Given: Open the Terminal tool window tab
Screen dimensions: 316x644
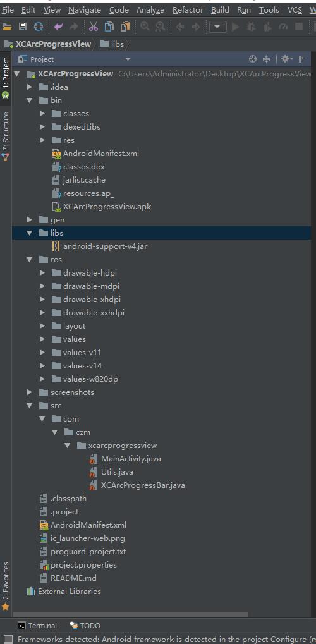Looking at the screenshot, I should [x=37, y=626].
